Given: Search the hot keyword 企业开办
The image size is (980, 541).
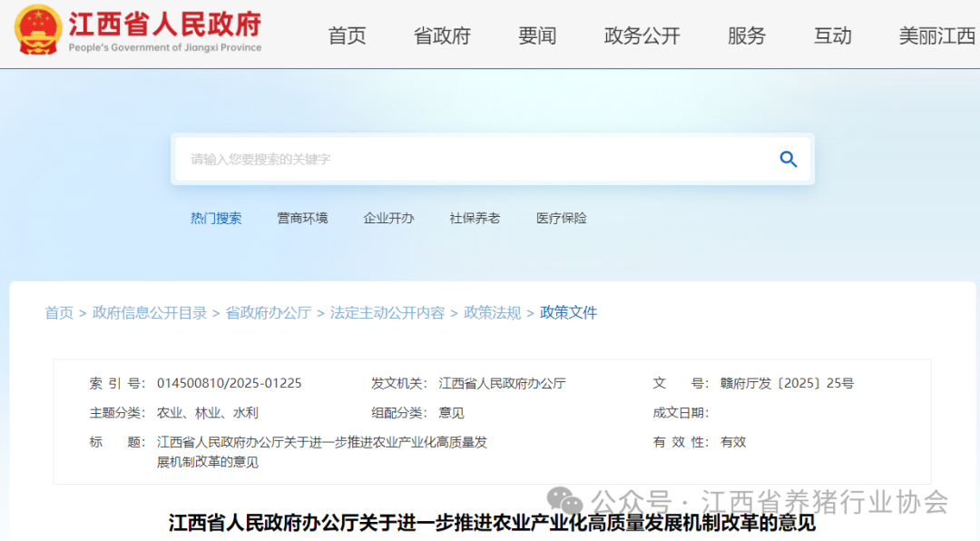Looking at the screenshot, I should (x=388, y=219).
